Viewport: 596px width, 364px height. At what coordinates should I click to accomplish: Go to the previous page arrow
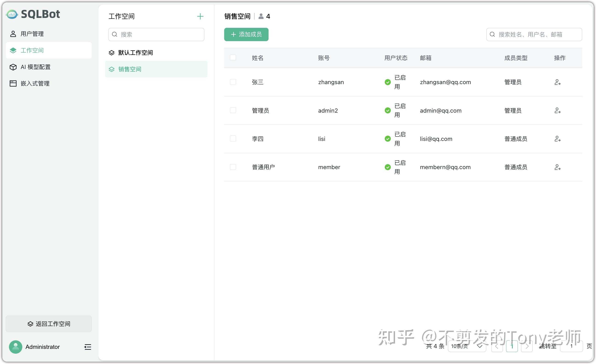(x=497, y=346)
